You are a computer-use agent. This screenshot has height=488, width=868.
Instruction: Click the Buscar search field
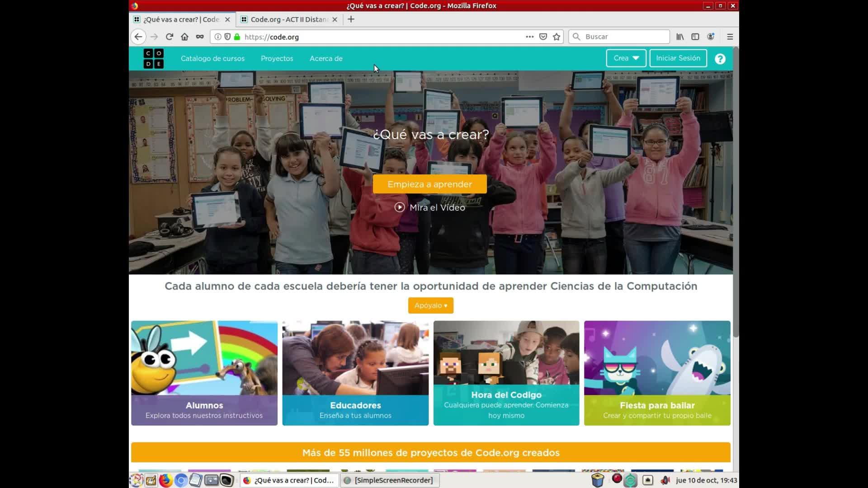point(624,37)
